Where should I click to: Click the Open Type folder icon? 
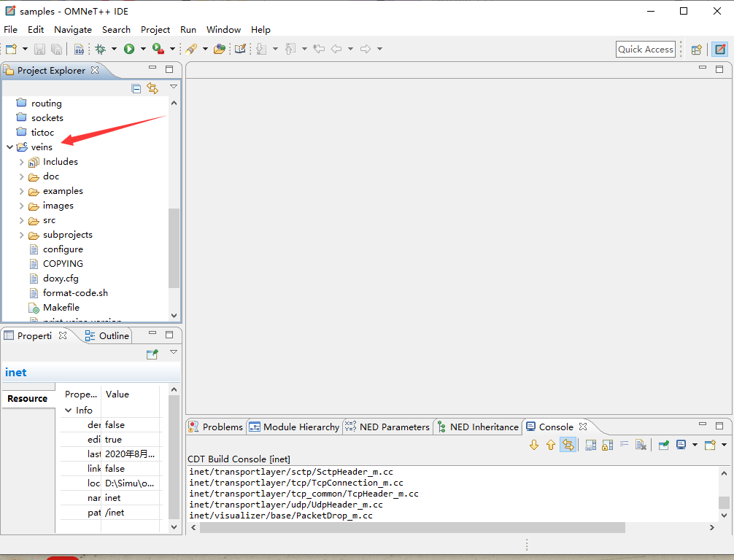pos(220,49)
